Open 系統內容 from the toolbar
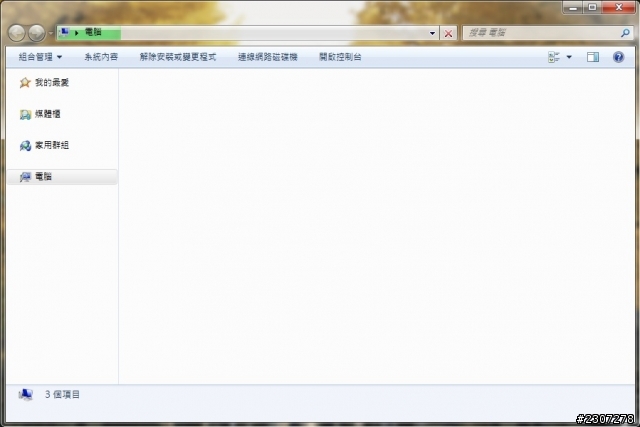The width and height of the screenshot is (640, 427). tap(101, 57)
